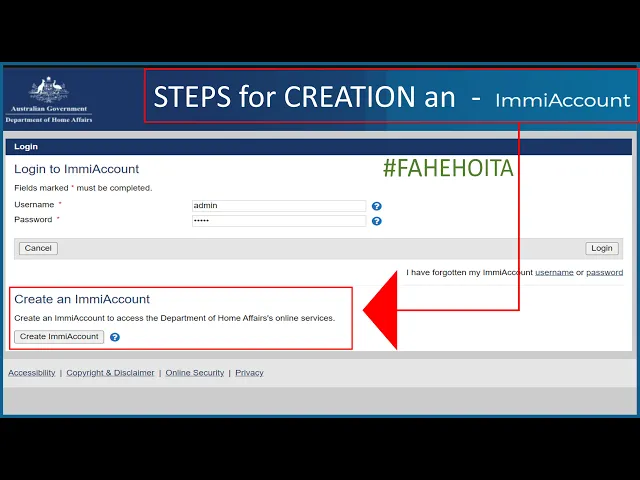Open the Accessibility footer link
The width and height of the screenshot is (640, 480).
[32, 373]
